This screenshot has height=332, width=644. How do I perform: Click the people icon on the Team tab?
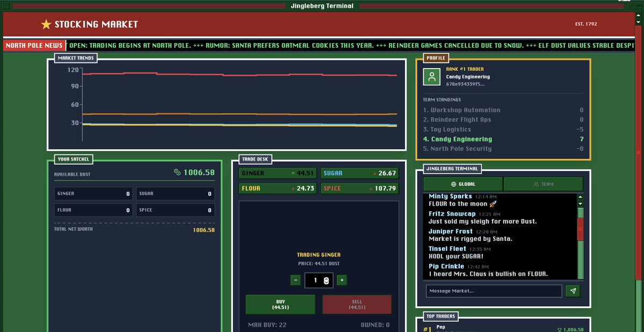tap(536, 184)
